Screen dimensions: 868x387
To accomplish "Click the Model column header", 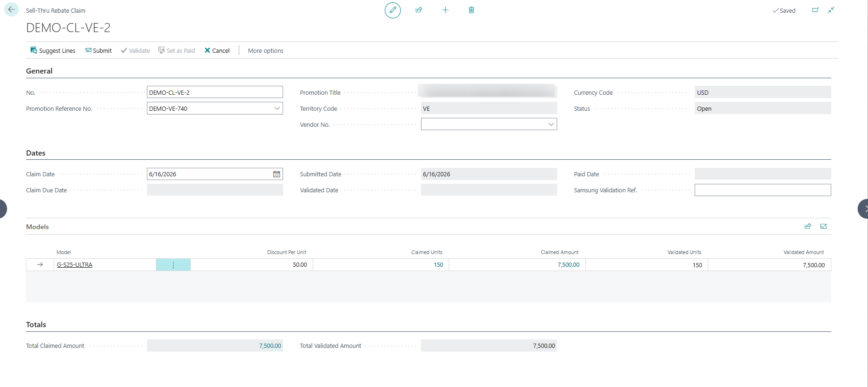I will tap(64, 252).
